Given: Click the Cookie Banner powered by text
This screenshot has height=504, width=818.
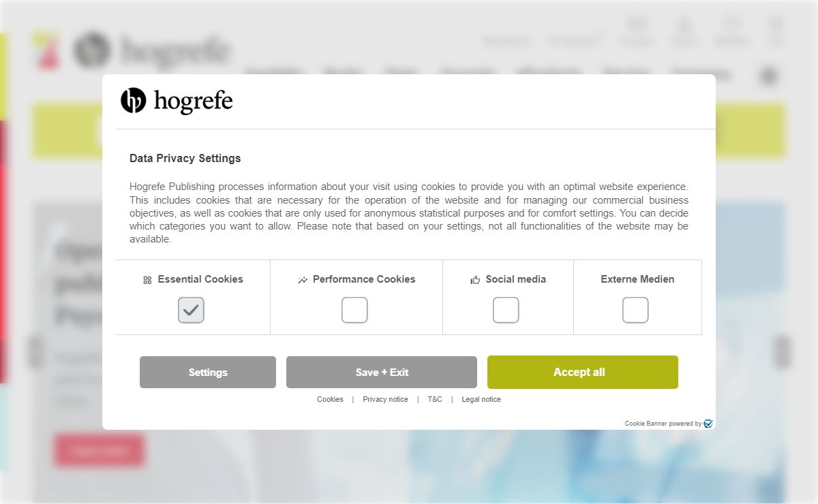Looking at the screenshot, I should click(x=663, y=424).
